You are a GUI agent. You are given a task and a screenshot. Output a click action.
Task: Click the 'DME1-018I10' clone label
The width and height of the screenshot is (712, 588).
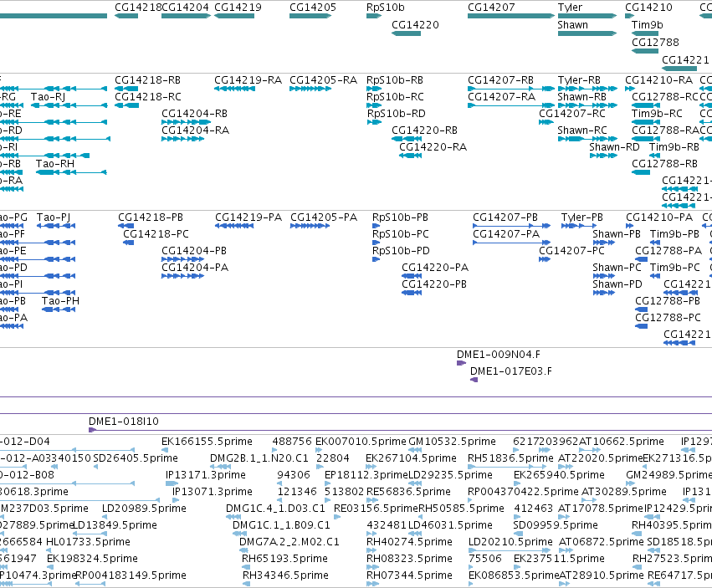[124, 422]
